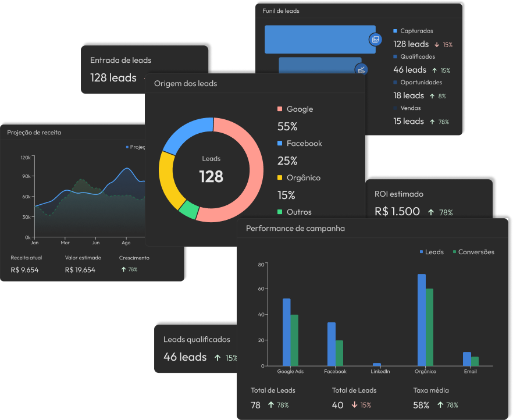
Task: Click the down arrow beside 128 leads in funnel
Action: pos(436,45)
